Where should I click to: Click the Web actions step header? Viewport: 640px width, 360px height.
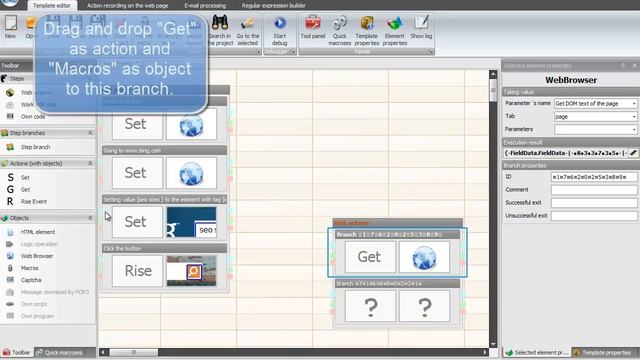pyautogui.click(x=398, y=223)
